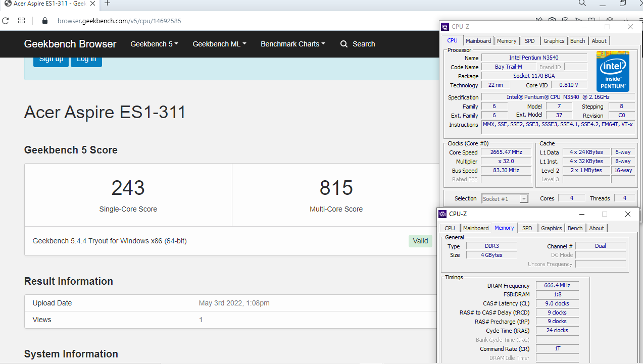Click the memory Size value 4 GBytes
This screenshot has height=364, width=643.
[491, 255]
